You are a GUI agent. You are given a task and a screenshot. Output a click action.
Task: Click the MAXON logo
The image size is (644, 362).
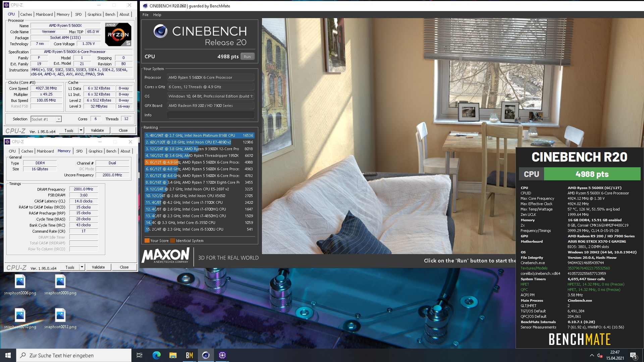click(x=165, y=255)
